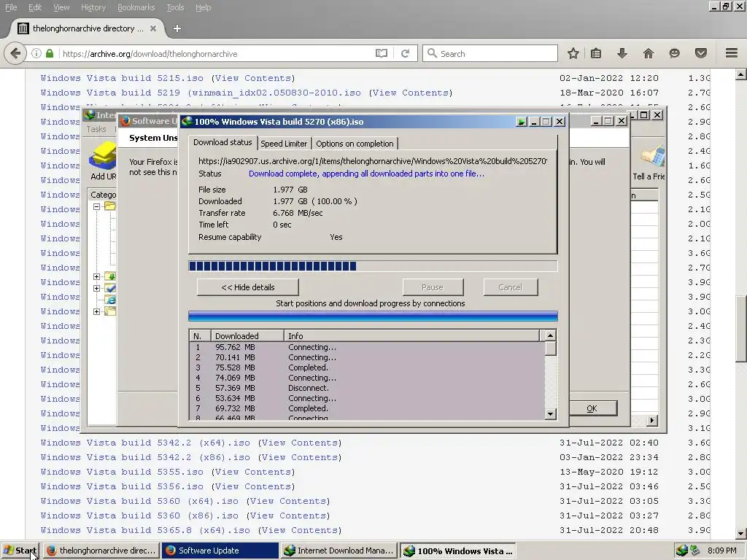Activate thelonghornarchive Firefox taskbar item
This screenshot has height=560, width=747.
(x=101, y=551)
